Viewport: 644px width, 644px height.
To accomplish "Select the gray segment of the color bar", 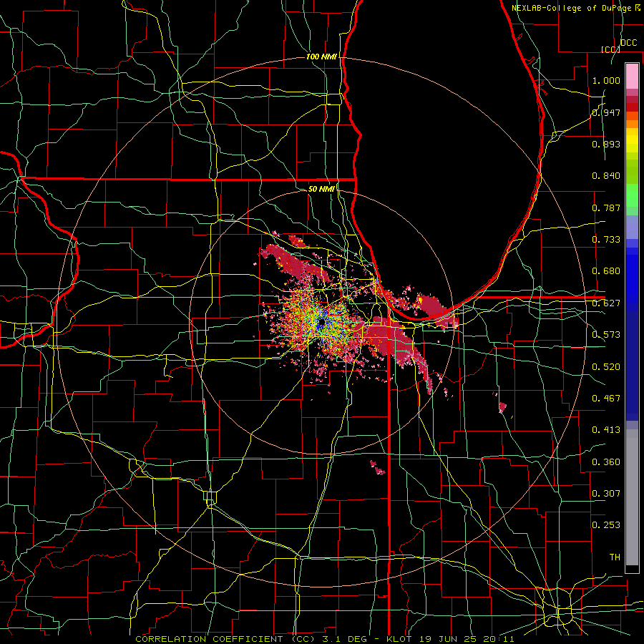I will pyautogui.click(x=632, y=497).
